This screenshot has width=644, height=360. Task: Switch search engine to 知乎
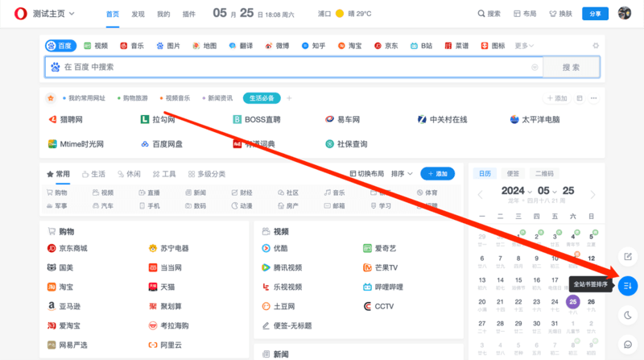pyautogui.click(x=312, y=46)
